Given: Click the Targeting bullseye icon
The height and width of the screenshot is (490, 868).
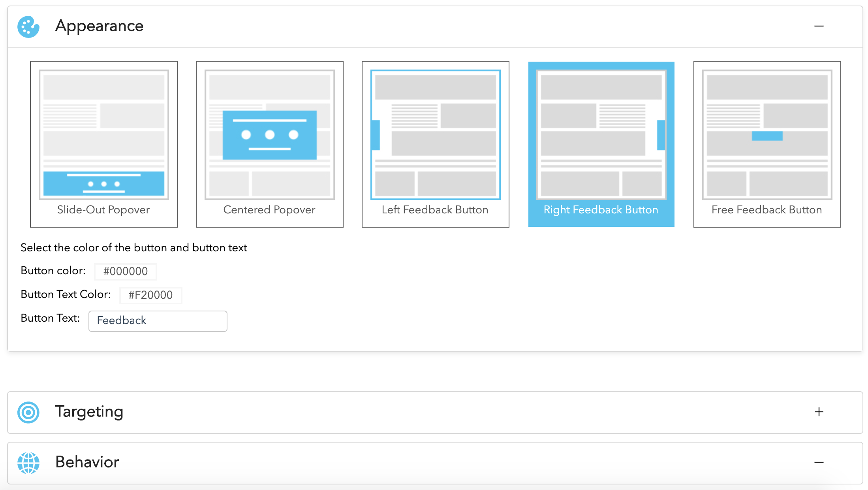Looking at the screenshot, I should coord(28,413).
